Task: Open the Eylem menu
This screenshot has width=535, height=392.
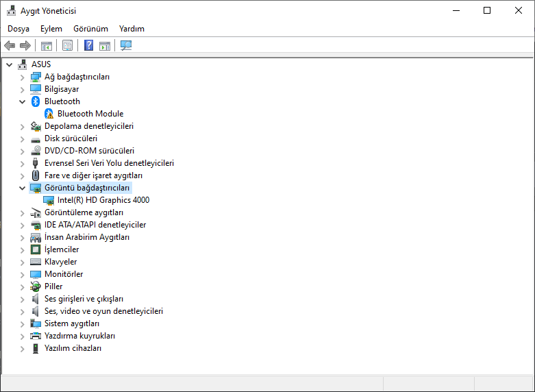Action: [51, 29]
